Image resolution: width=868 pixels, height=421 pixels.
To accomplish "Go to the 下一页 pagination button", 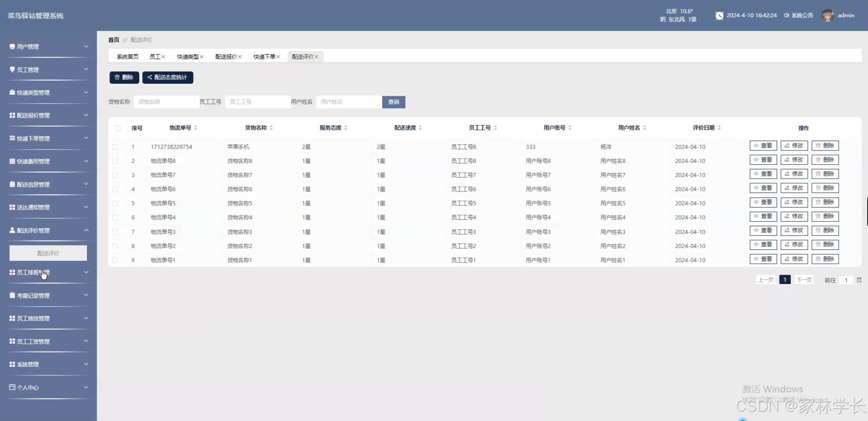I will (804, 280).
